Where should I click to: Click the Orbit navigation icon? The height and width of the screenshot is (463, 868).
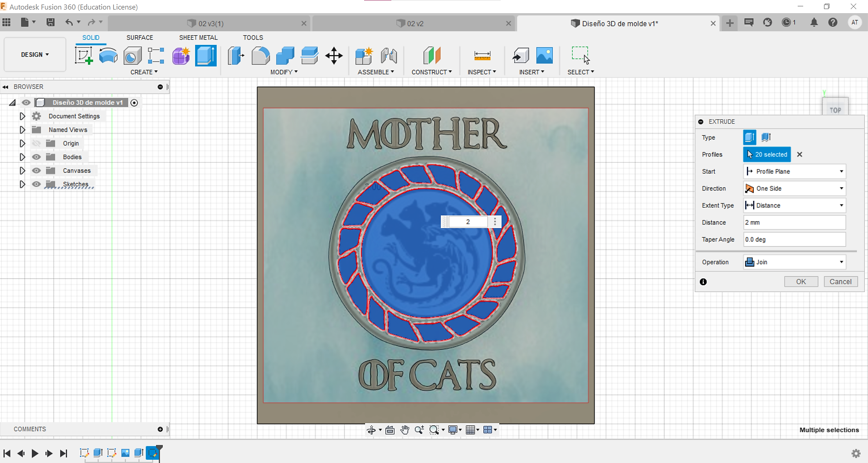[x=371, y=430]
